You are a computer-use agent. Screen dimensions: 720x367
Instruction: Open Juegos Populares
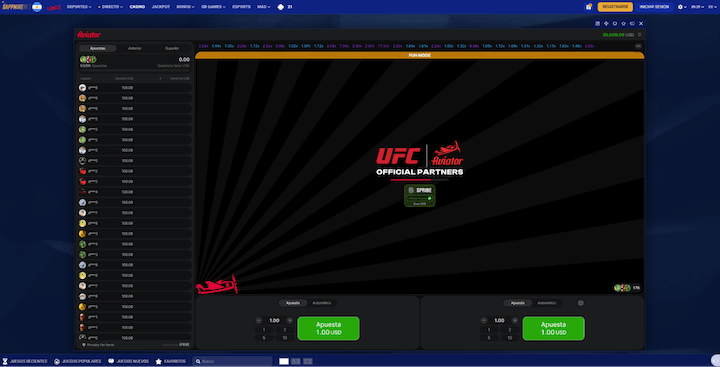78,361
